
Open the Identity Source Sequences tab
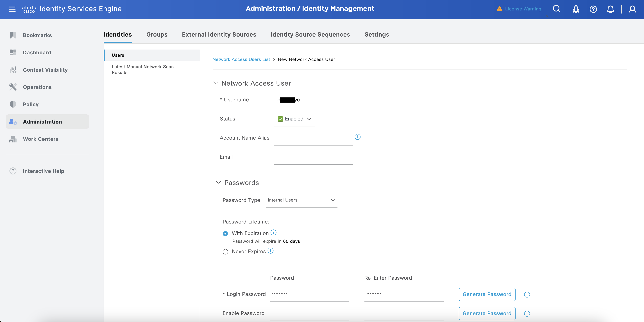point(310,35)
